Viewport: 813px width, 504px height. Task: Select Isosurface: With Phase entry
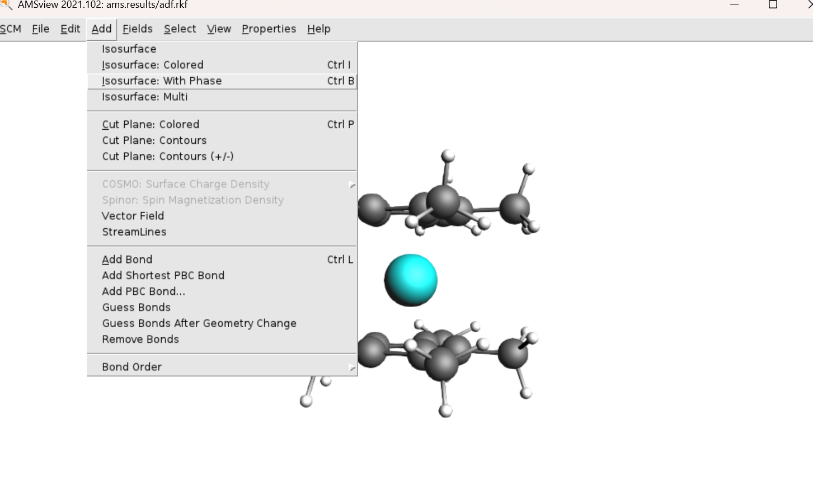[x=222, y=81]
